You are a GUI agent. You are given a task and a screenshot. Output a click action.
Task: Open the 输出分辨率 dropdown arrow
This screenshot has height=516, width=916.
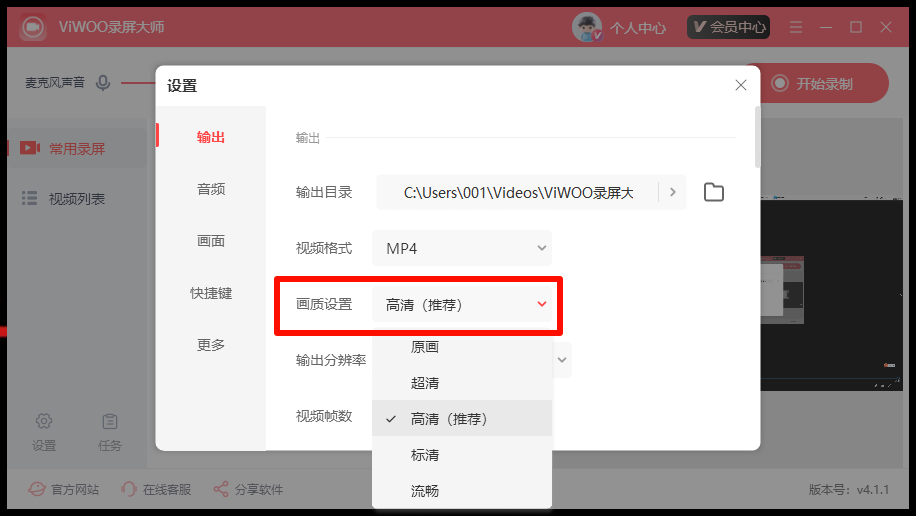(562, 360)
